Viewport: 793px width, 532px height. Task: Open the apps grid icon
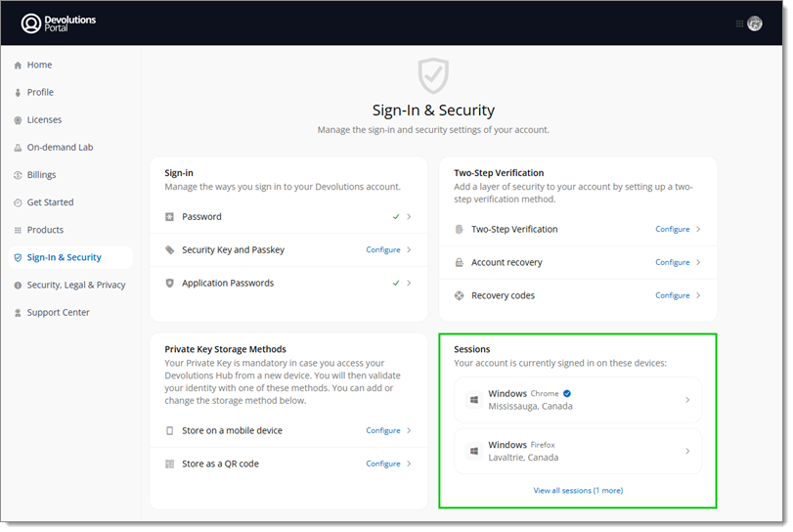point(739,23)
